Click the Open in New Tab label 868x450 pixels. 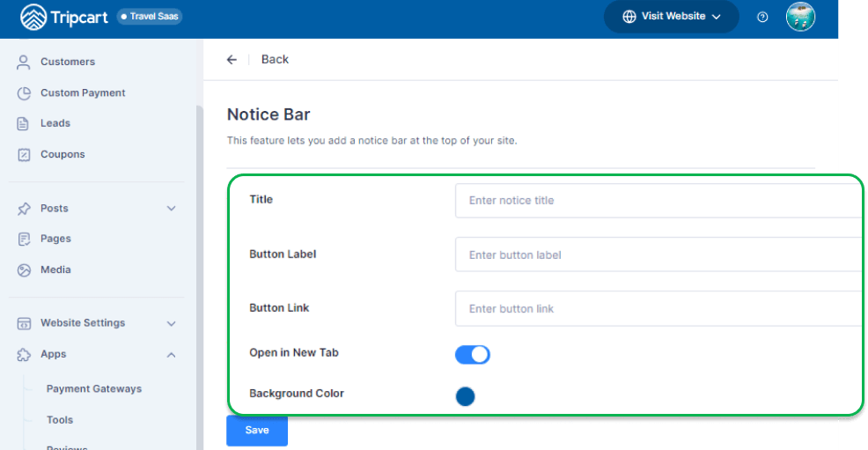click(294, 352)
